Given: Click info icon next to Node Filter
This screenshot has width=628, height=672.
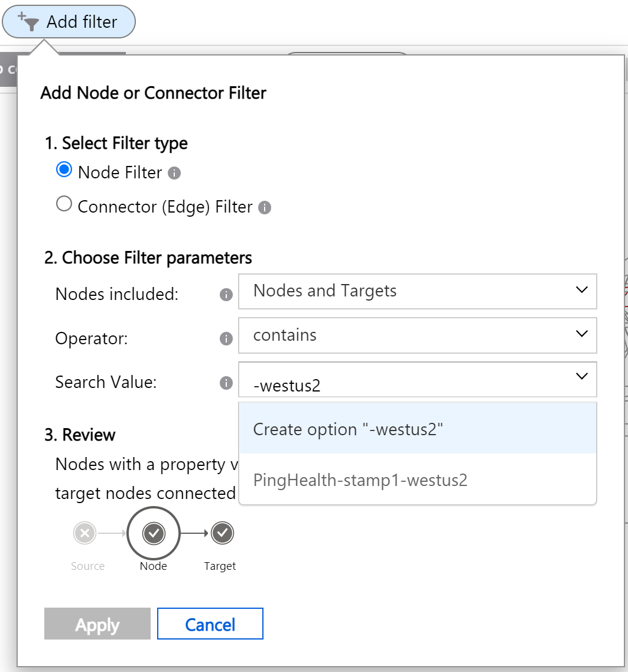Looking at the screenshot, I should 174,174.
